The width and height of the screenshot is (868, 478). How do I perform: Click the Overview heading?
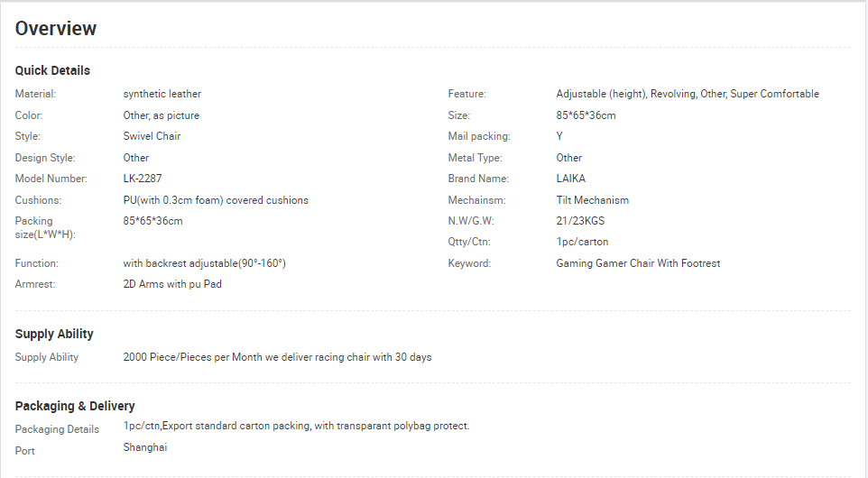tap(55, 28)
